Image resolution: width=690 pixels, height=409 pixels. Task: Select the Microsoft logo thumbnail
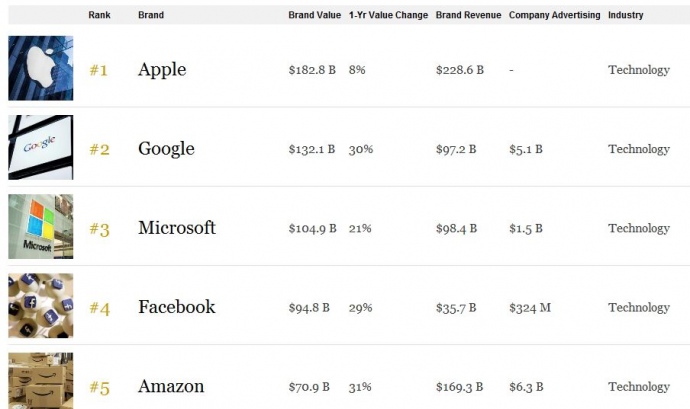coord(40,227)
